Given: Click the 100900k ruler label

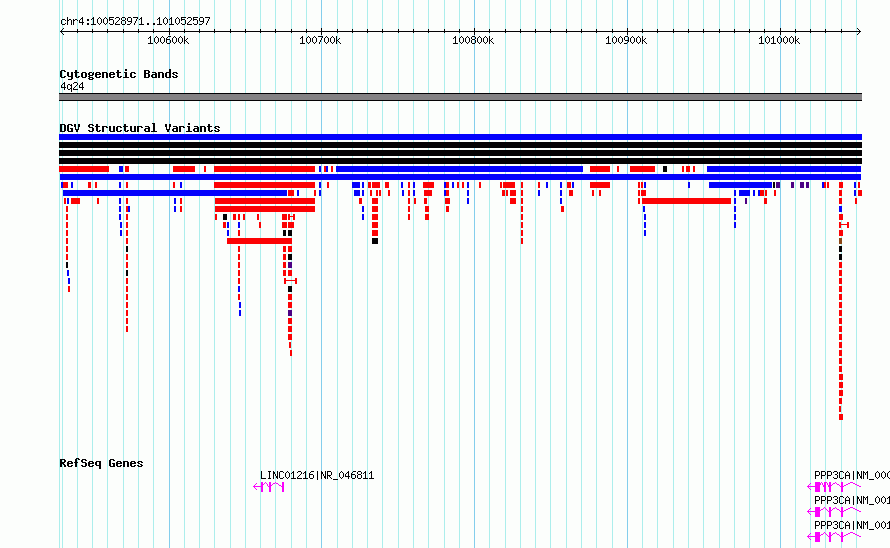Looking at the screenshot, I should pyautogui.click(x=625, y=40).
